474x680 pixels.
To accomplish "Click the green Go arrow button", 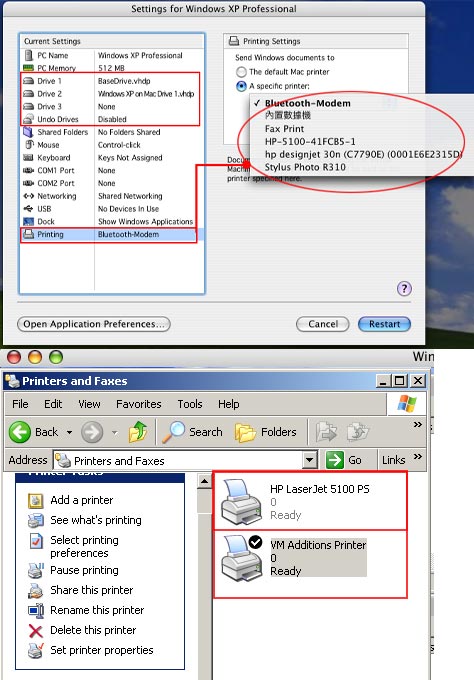I will click(x=335, y=460).
